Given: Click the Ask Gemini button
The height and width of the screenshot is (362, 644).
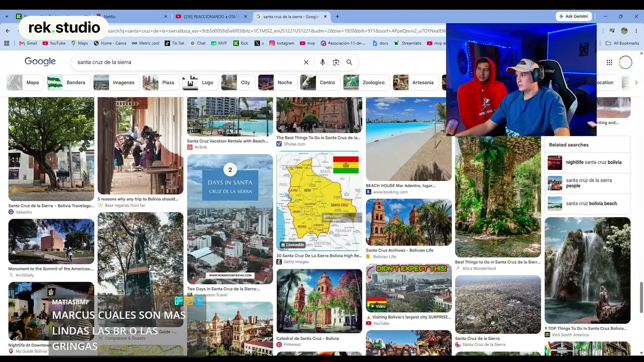Looking at the screenshot, I should point(573,17).
